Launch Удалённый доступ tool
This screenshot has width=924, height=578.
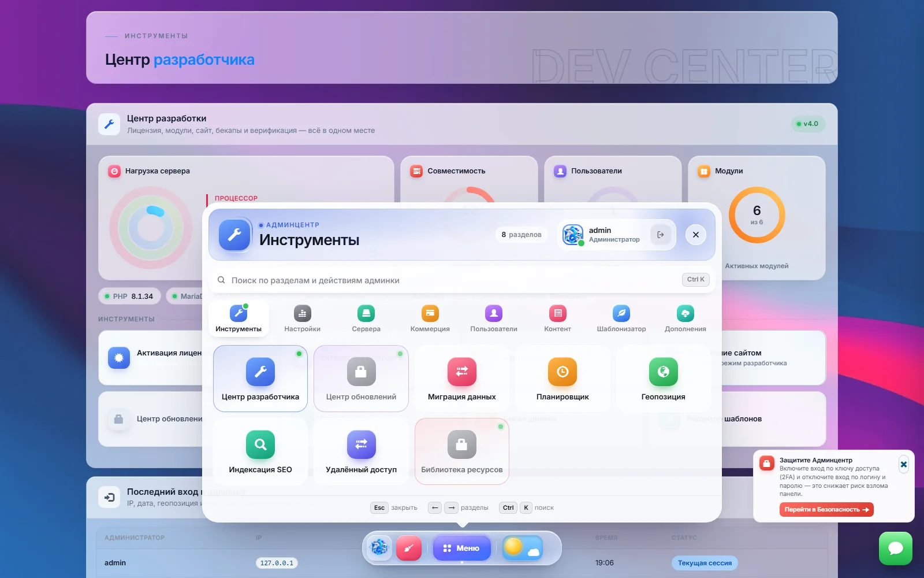point(361,451)
